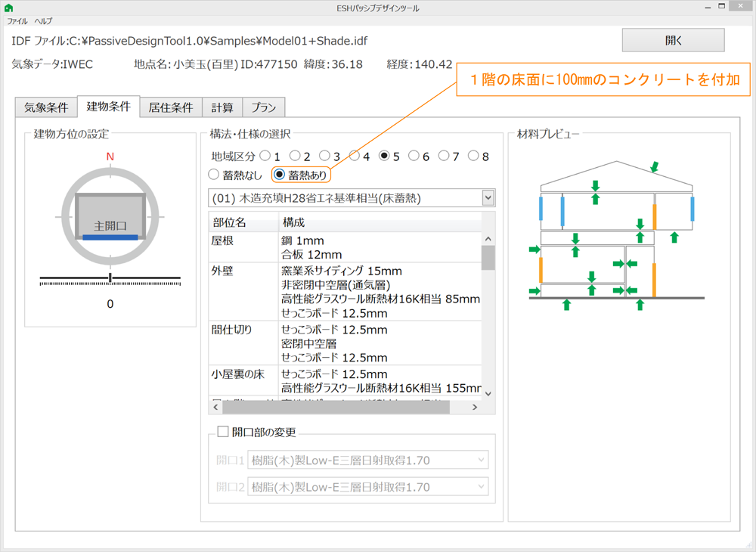This screenshot has width=756, height=552.
Task: Select the 建物条件 tab
Action: click(108, 107)
